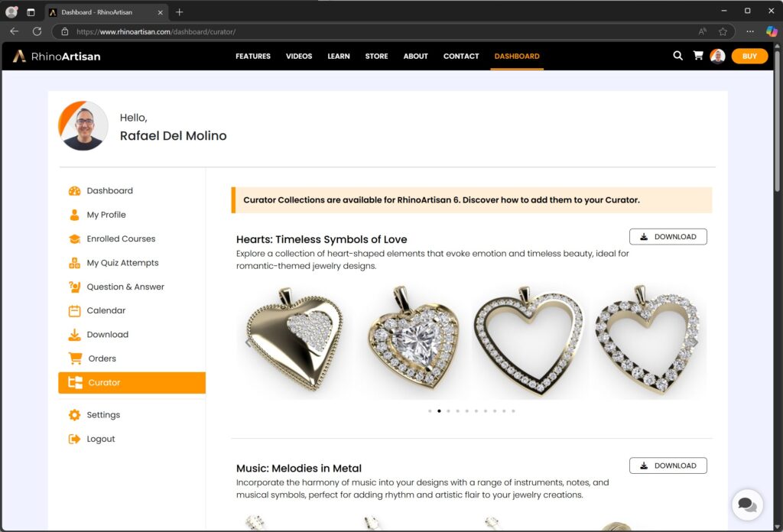Open the VIDEOS menu item
Screen dimensions: 783x532
point(299,57)
